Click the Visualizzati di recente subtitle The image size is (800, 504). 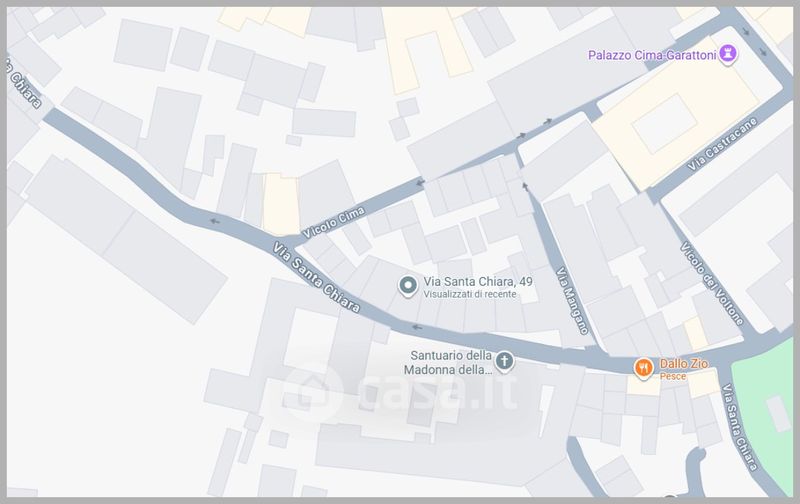point(470,294)
